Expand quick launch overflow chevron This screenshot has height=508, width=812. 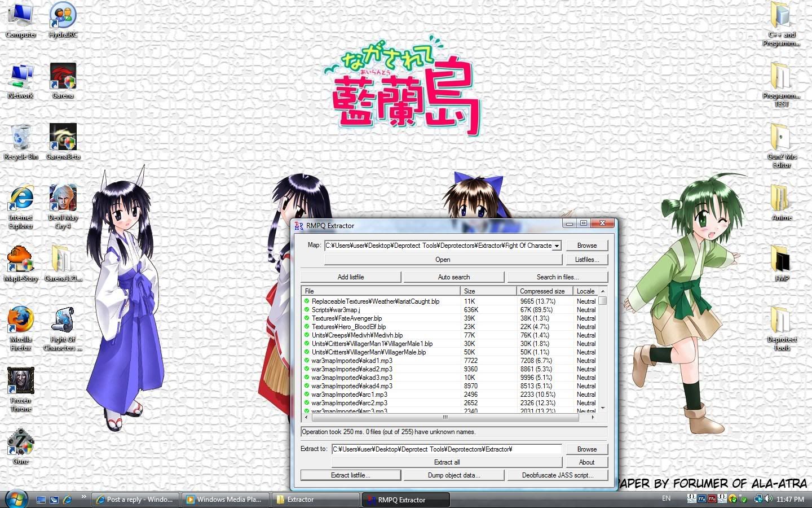(83, 497)
